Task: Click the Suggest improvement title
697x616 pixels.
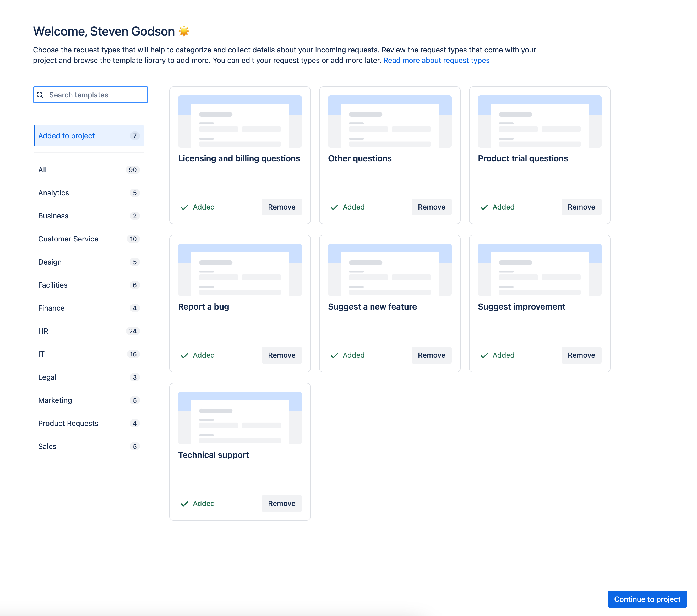Action: point(521,307)
